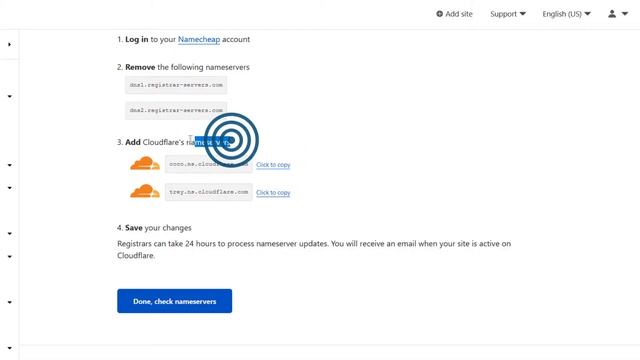Click to copy the trey nameserver
The height and width of the screenshot is (360, 640).
point(273,193)
